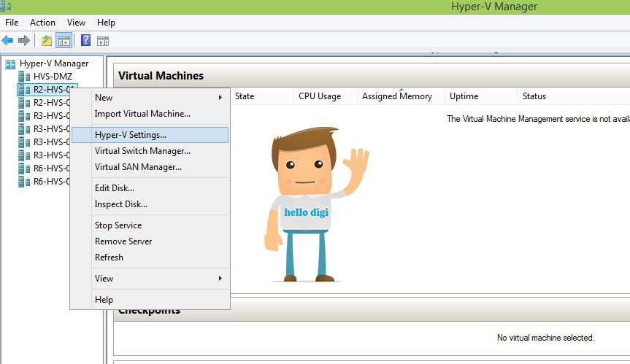Open Virtual SAN Manager... from context menu
Screen dimensions: 630x364
pyautogui.click(x=150, y=167)
